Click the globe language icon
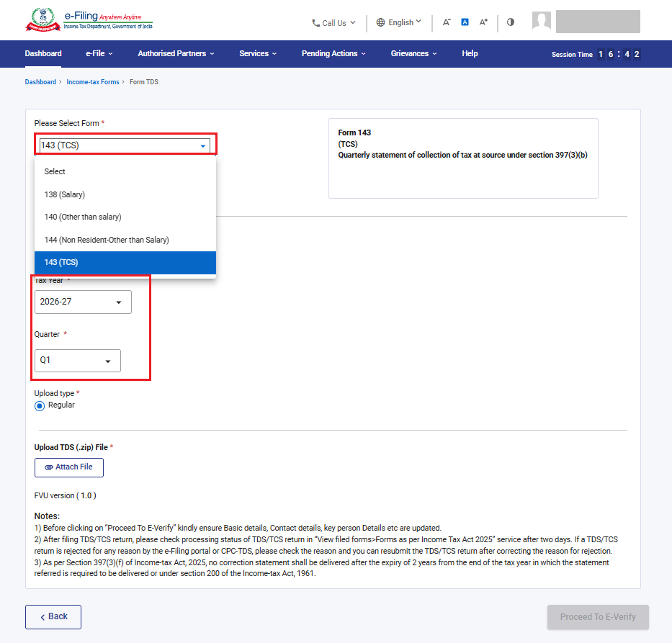This screenshot has height=643, width=672. coord(380,22)
